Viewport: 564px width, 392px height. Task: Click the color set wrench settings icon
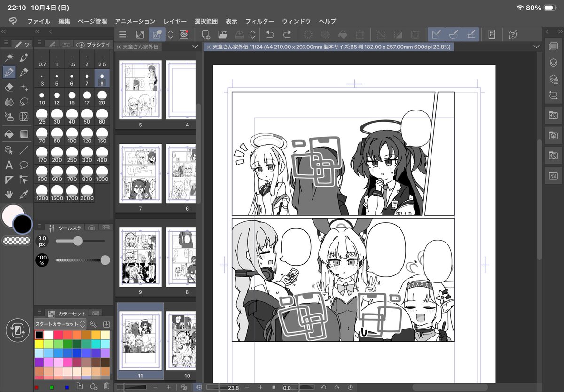pos(93,324)
